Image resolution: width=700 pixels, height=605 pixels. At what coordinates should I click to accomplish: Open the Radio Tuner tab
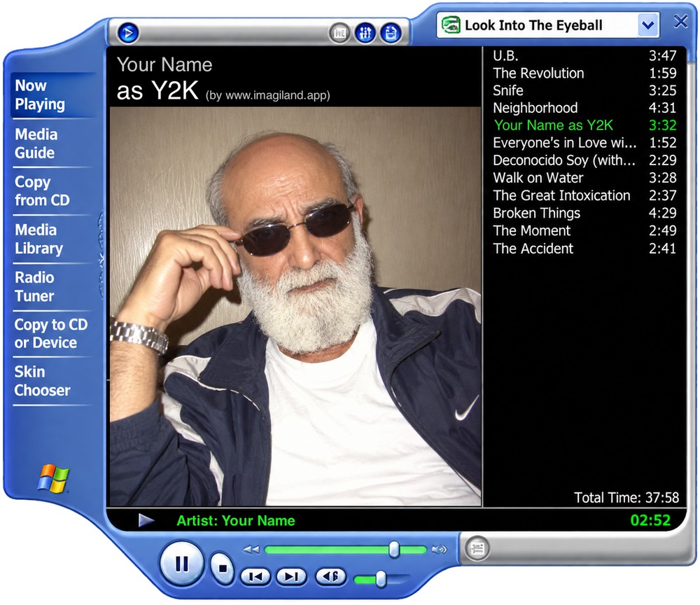[53, 286]
